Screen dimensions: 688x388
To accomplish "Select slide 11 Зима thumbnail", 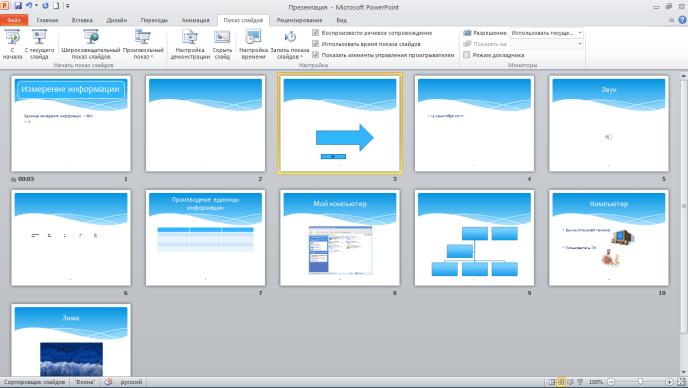I will coord(71,340).
